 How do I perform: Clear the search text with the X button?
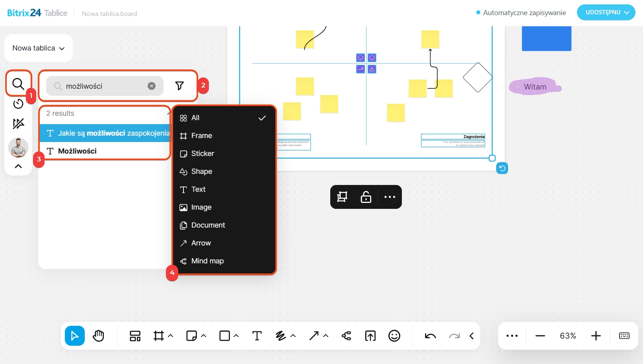point(152,86)
